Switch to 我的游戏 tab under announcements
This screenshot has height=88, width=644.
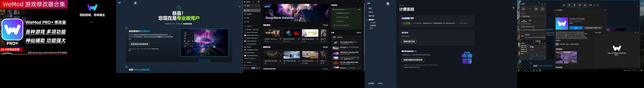340,37
